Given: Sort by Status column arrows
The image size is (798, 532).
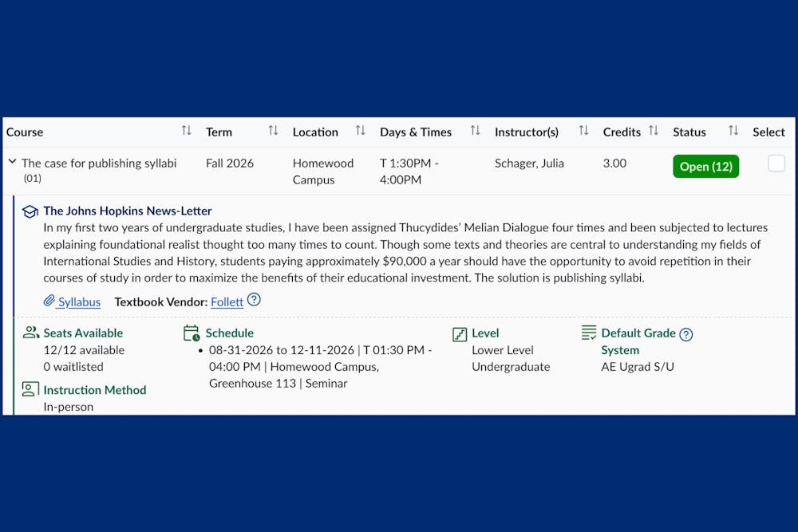Looking at the screenshot, I should pyautogui.click(x=733, y=131).
